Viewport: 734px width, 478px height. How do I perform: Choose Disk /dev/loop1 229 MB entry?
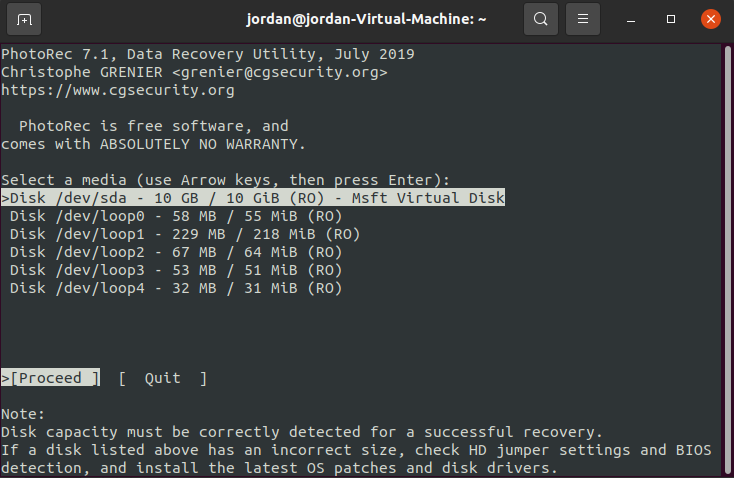(x=185, y=234)
